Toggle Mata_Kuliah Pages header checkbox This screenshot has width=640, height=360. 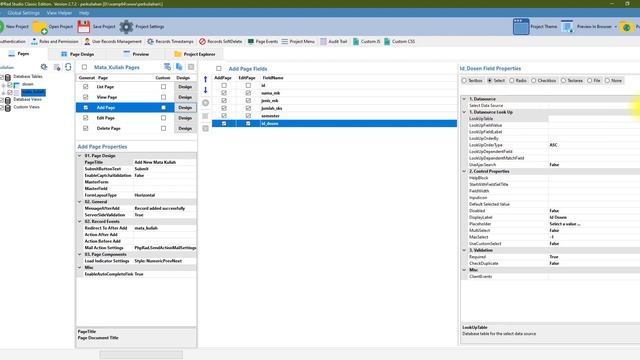point(84,67)
